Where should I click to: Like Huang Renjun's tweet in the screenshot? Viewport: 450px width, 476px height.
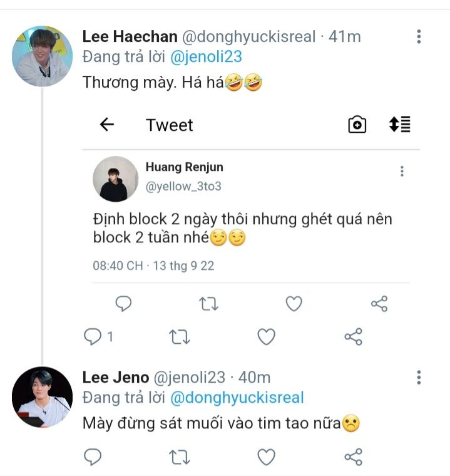coord(294,304)
